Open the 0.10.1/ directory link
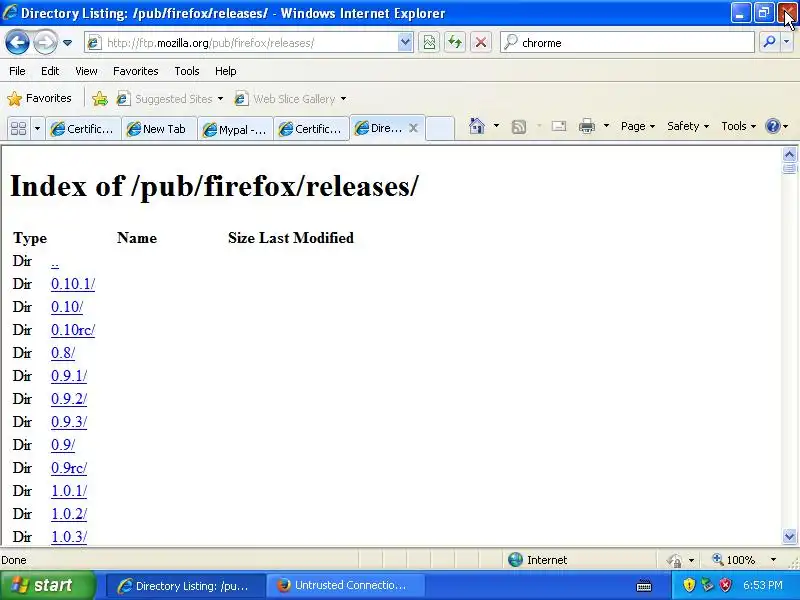The height and width of the screenshot is (600, 800). (x=73, y=284)
